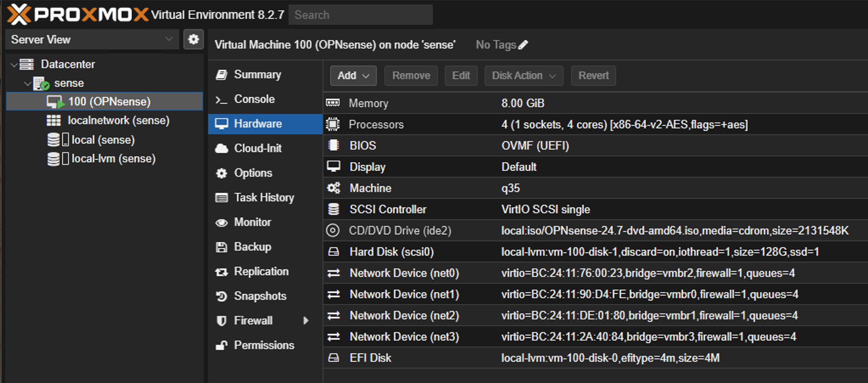Click the SCSI Controller database icon
This screenshot has height=383, width=868.
click(x=333, y=209)
